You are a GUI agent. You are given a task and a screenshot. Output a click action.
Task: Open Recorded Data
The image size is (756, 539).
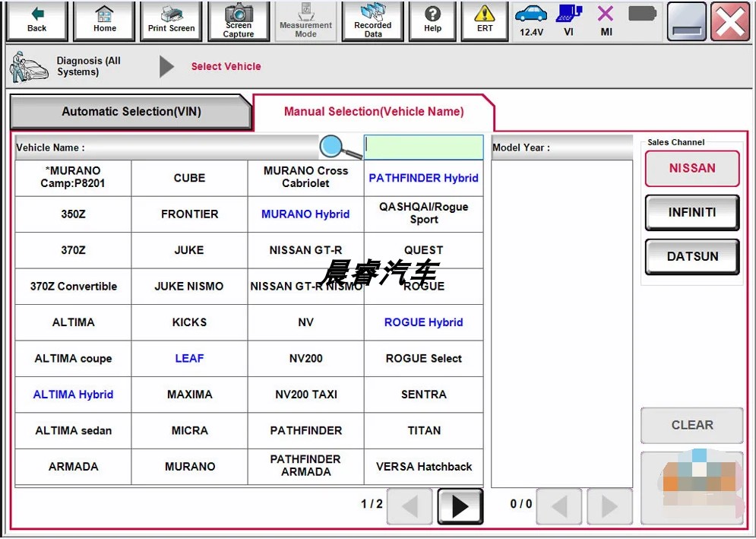click(373, 21)
